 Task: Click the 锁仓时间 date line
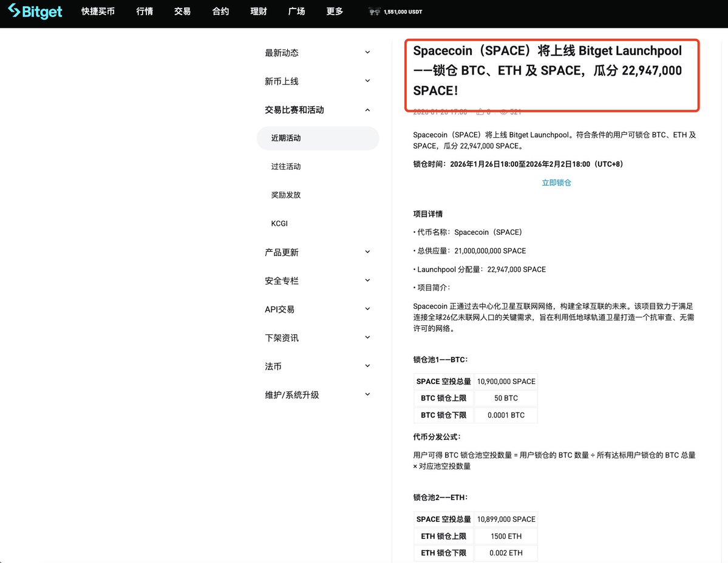pos(518,164)
